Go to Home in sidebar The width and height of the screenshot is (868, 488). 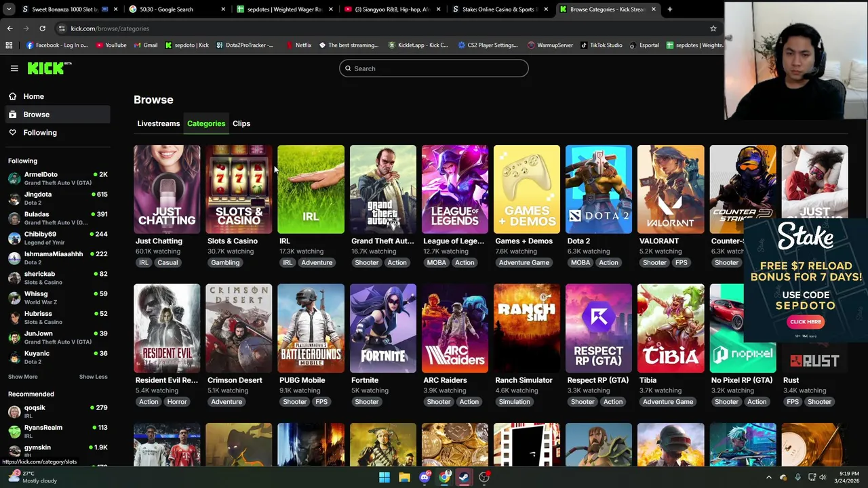pyautogui.click(x=33, y=96)
